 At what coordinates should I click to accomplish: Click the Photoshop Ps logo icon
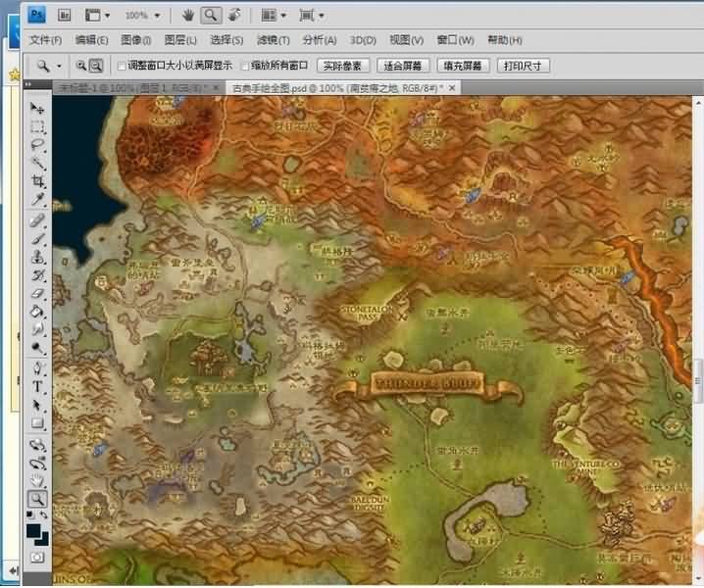coord(37,16)
